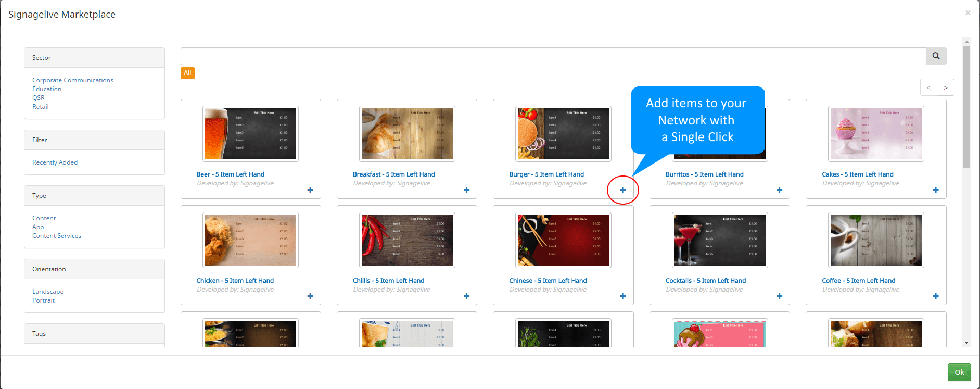Open Burger - 5 Item Left Hand title link
The height and width of the screenshot is (389, 980).
546,174
